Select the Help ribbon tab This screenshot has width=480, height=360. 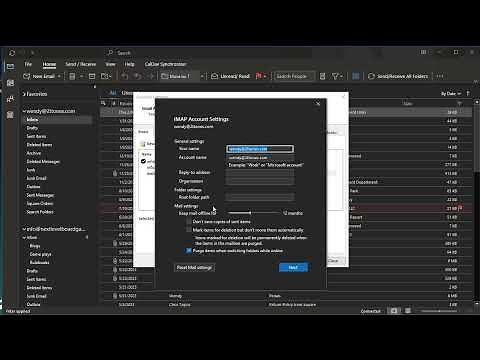(x=129, y=64)
